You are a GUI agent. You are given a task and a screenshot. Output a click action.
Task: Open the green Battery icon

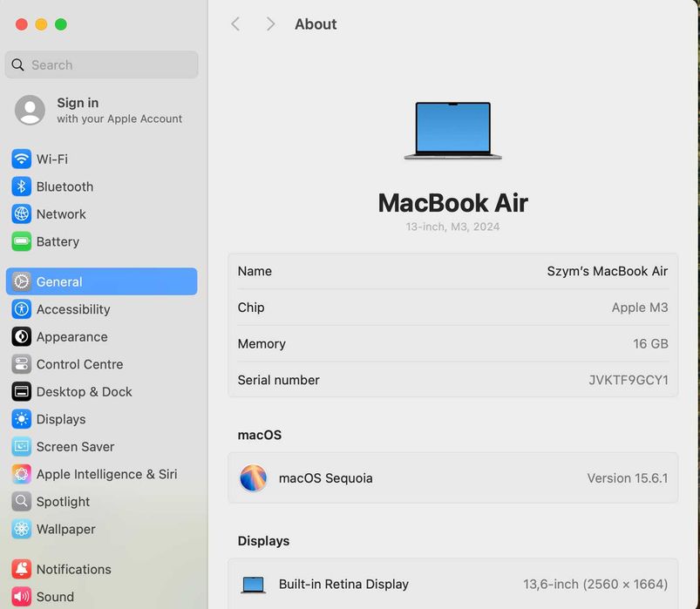[22, 241]
